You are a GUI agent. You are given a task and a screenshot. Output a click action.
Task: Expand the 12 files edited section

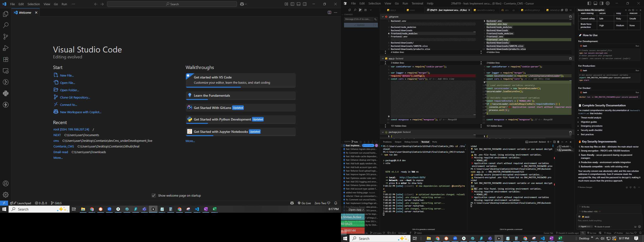609,212
